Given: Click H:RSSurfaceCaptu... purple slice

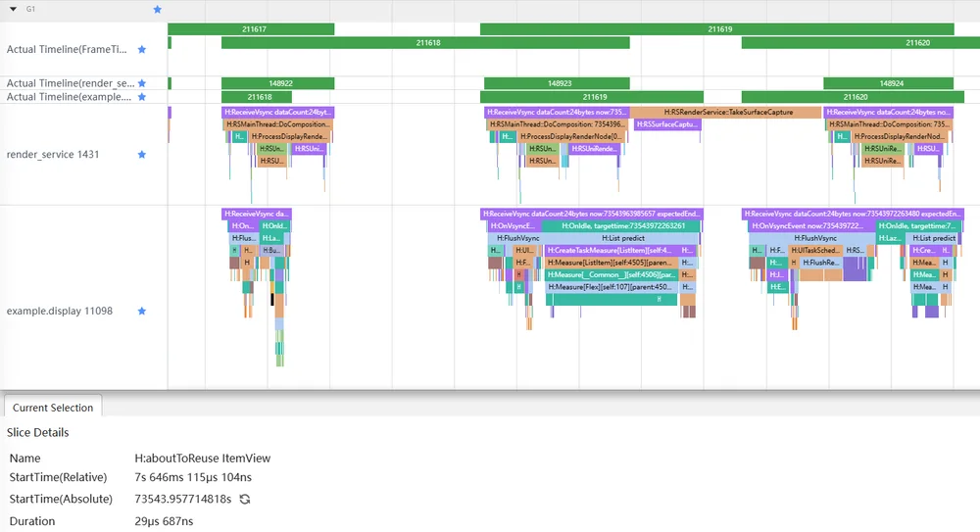Looking at the screenshot, I should (x=666, y=124).
